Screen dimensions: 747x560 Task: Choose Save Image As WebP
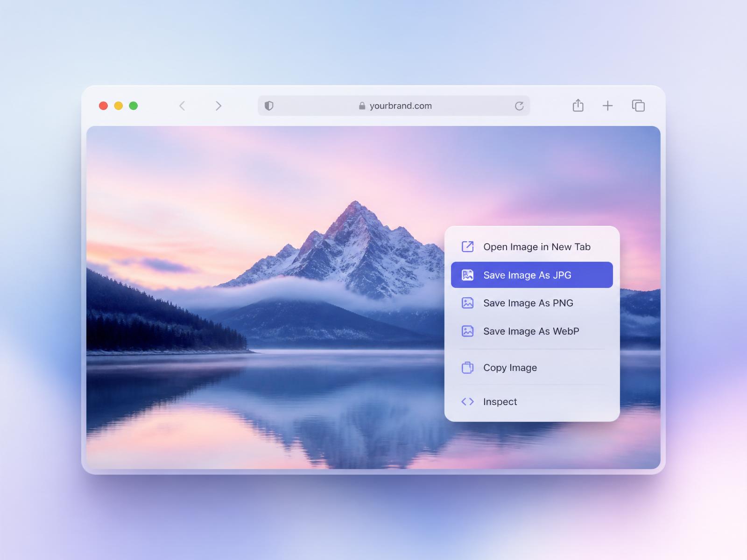point(532,331)
